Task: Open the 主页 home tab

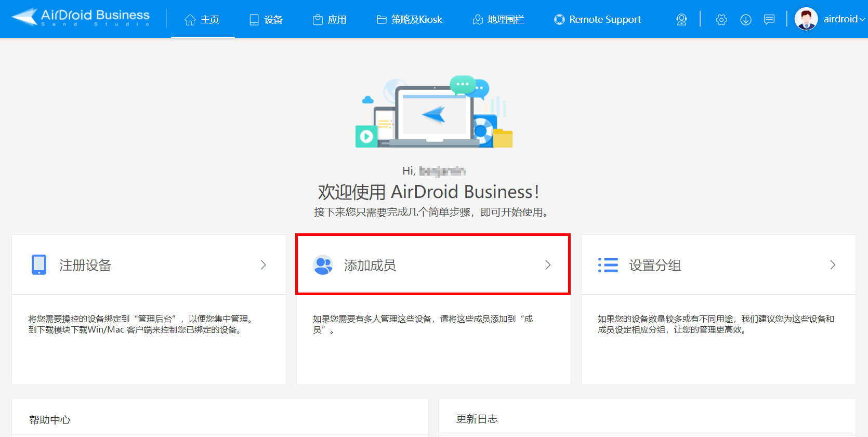Action: point(203,20)
